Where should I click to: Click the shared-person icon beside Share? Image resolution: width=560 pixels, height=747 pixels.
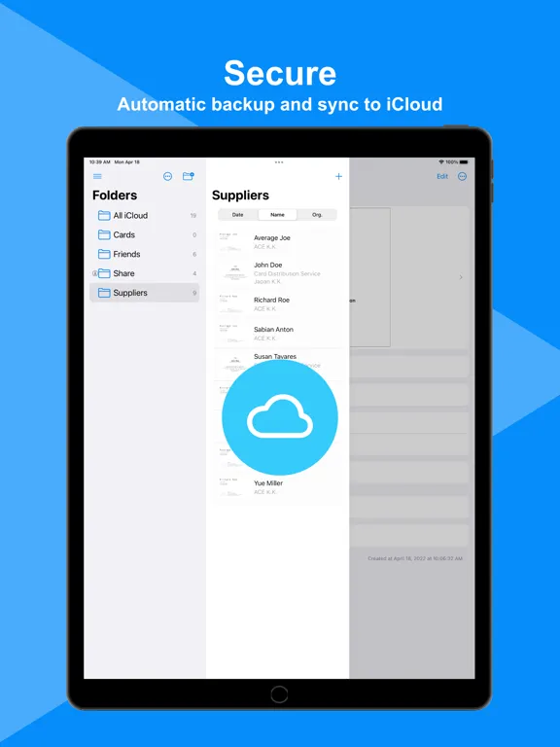[x=94, y=273]
